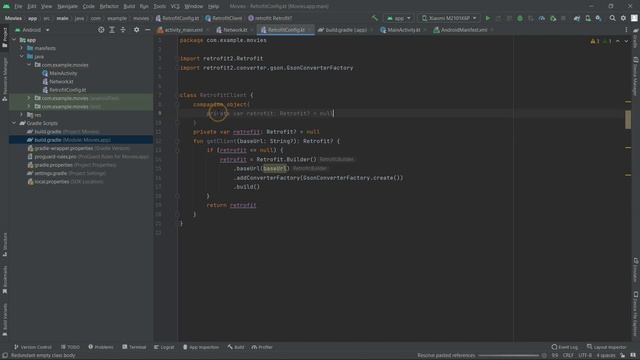This screenshot has height=360, width=640.
Task: Click Resolve pasted references progress bar
Action: pos(509,356)
